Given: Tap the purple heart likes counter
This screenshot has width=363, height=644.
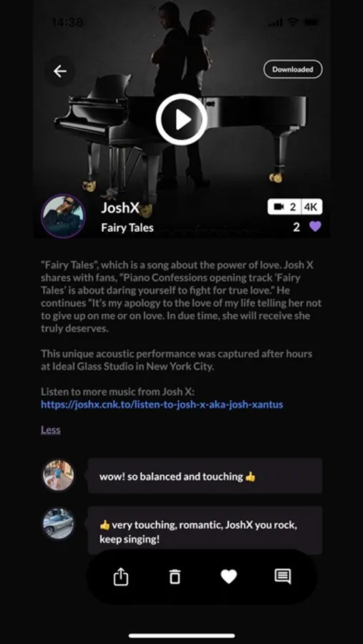Looking at the screenshot, I should click(x=315, y=226).
